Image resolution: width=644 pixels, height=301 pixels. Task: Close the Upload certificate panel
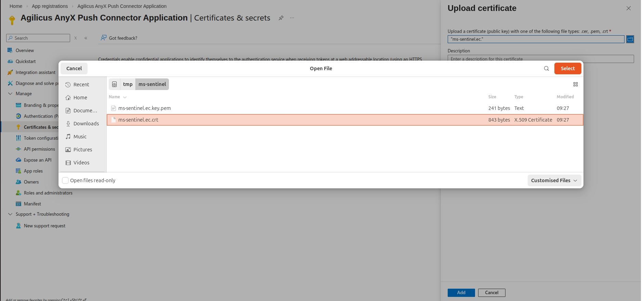point(629,8)
